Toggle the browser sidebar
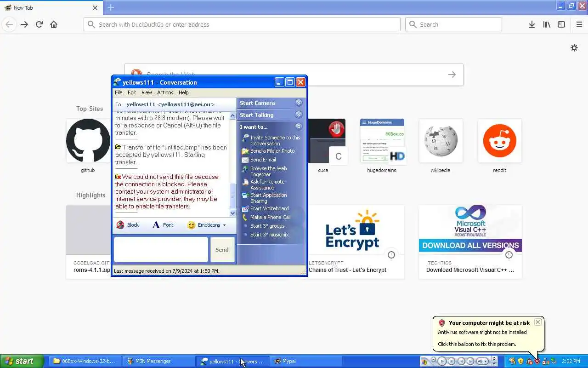 [x=561, y=24]
